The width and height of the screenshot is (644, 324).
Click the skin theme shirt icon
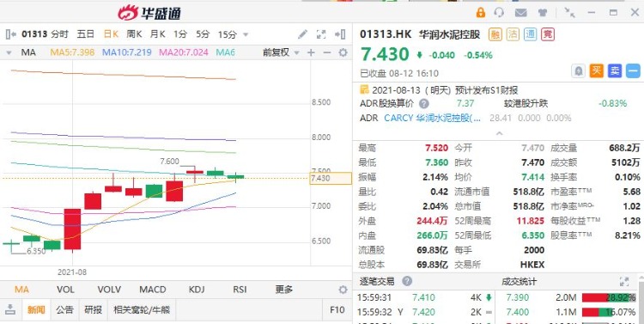(543, 13)
